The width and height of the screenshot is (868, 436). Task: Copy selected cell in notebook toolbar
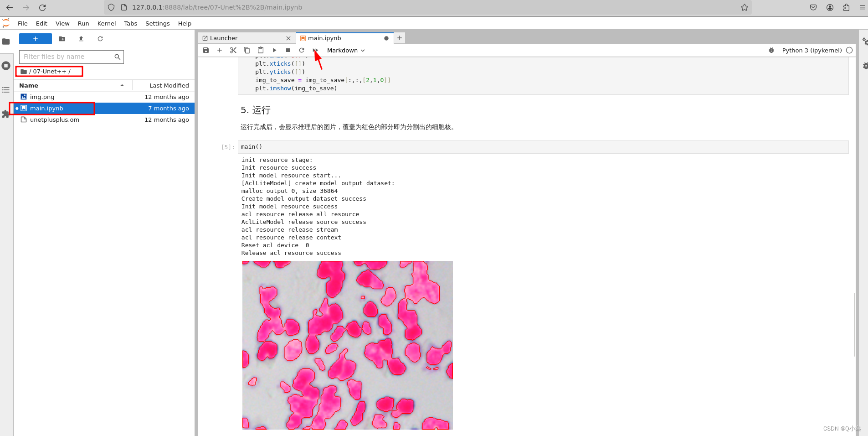247,50
